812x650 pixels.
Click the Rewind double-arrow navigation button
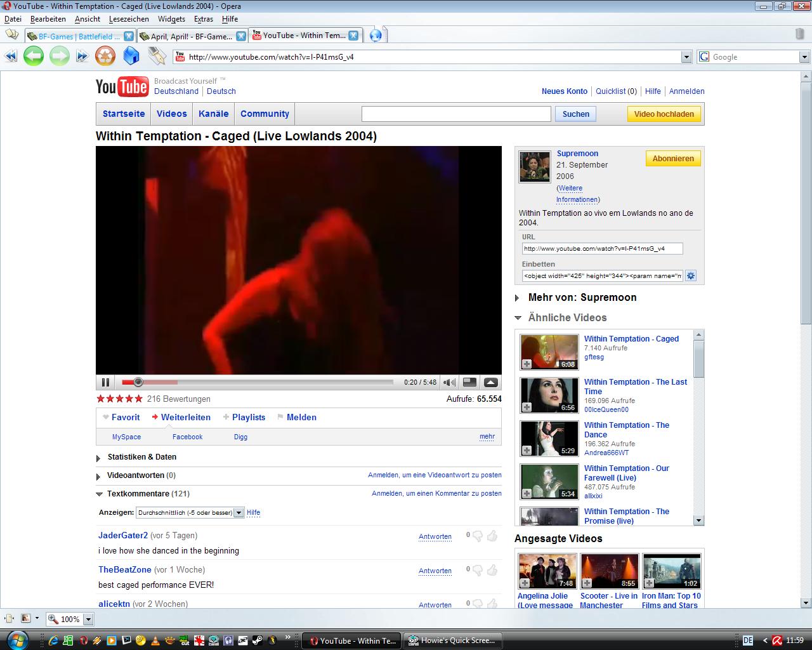pos(10,56)
